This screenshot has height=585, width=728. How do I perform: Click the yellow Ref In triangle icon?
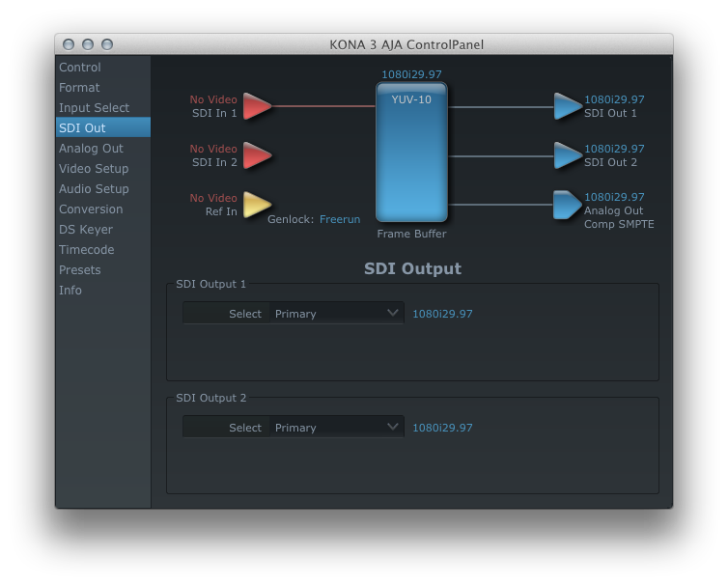pyautogui.click(x=256, y=205)
